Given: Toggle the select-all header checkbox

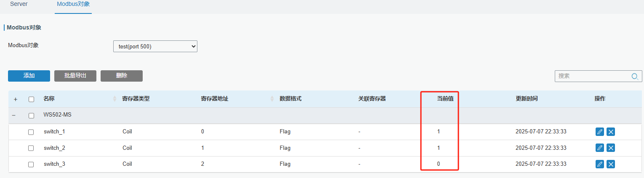Looking at the screenshot, I should 31,99.
